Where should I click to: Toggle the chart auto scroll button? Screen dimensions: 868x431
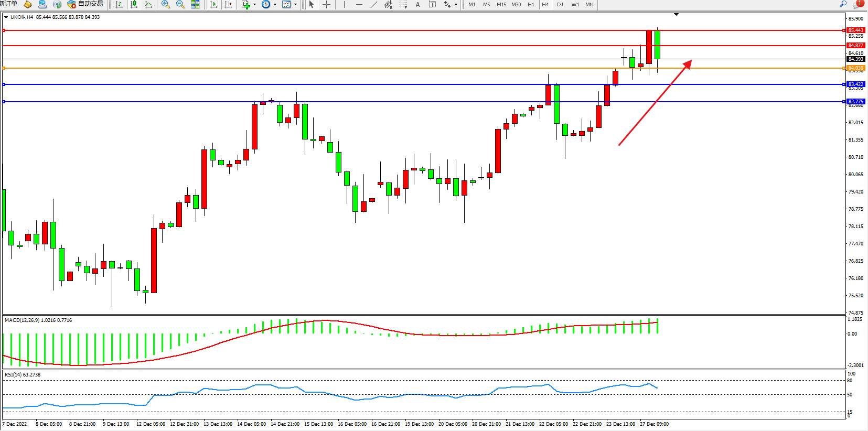[x=213, y=5]
